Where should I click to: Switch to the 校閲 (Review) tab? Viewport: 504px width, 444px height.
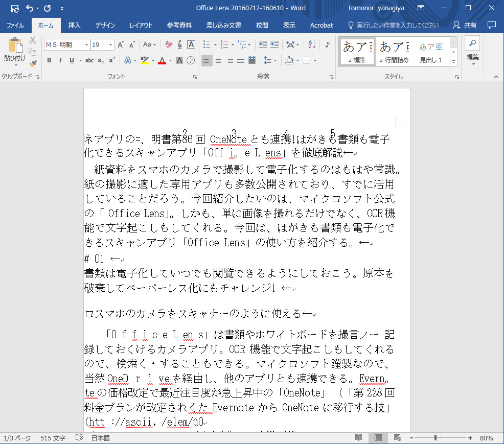[262, 25]
